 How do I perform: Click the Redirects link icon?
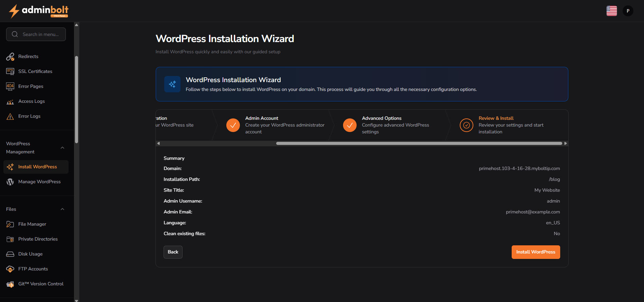[x=10, y=57]
